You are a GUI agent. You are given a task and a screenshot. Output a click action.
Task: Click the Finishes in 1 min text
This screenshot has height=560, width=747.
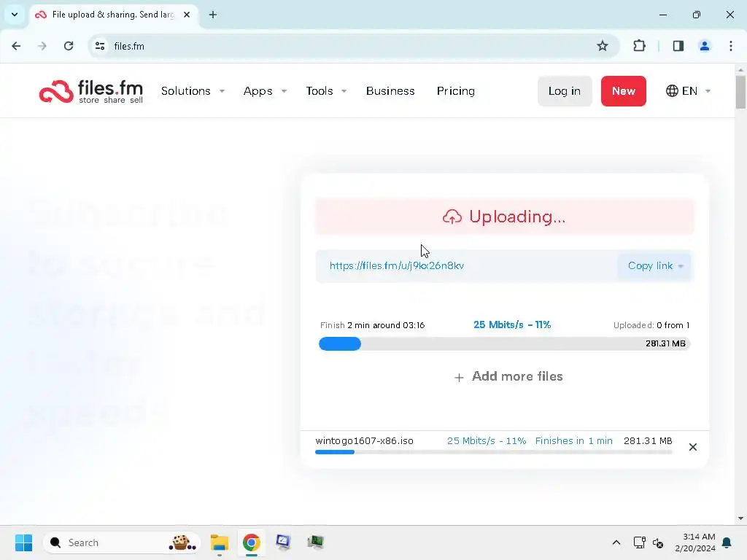pyautogui.click(x=573, y=441)
